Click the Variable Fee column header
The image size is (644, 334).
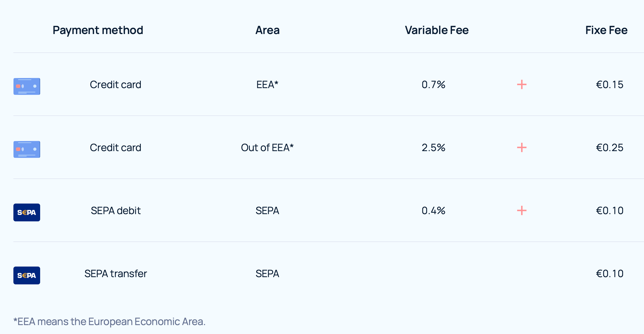pos(437,30)
